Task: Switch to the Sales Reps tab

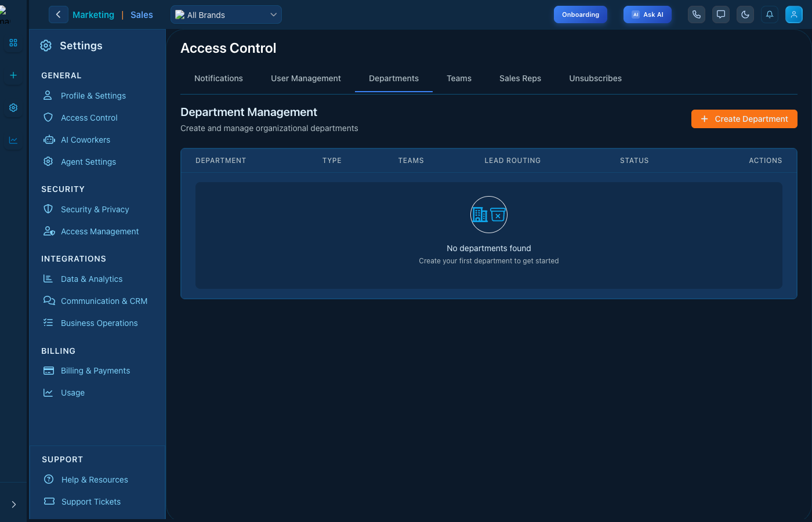Action: point(520,78)
